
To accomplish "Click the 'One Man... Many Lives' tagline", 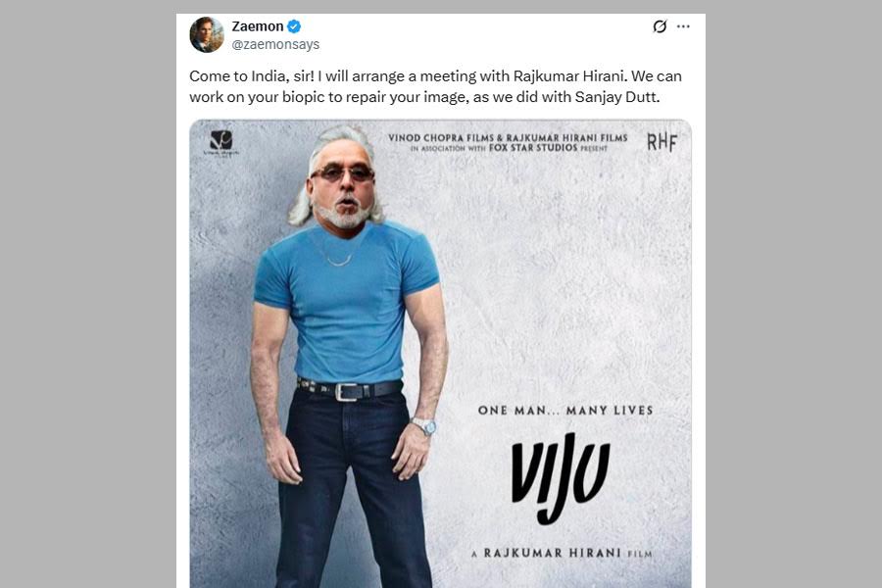I will pos(565,411).
